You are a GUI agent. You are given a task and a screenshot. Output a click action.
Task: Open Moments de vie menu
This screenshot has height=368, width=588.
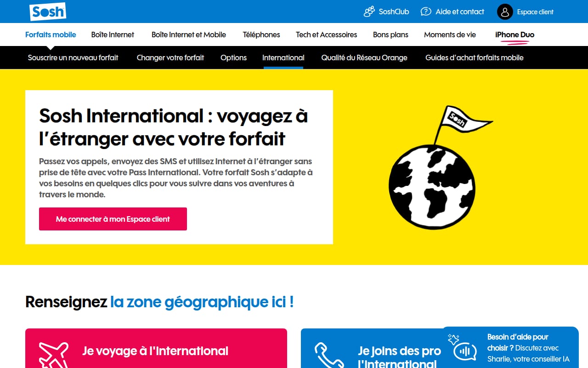450,34
